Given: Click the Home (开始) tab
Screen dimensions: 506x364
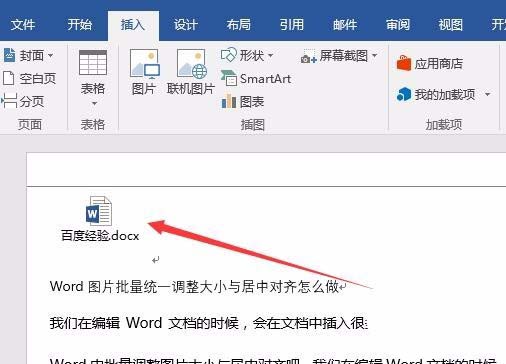Looking at the screenshot, I should tap(80, 25).
